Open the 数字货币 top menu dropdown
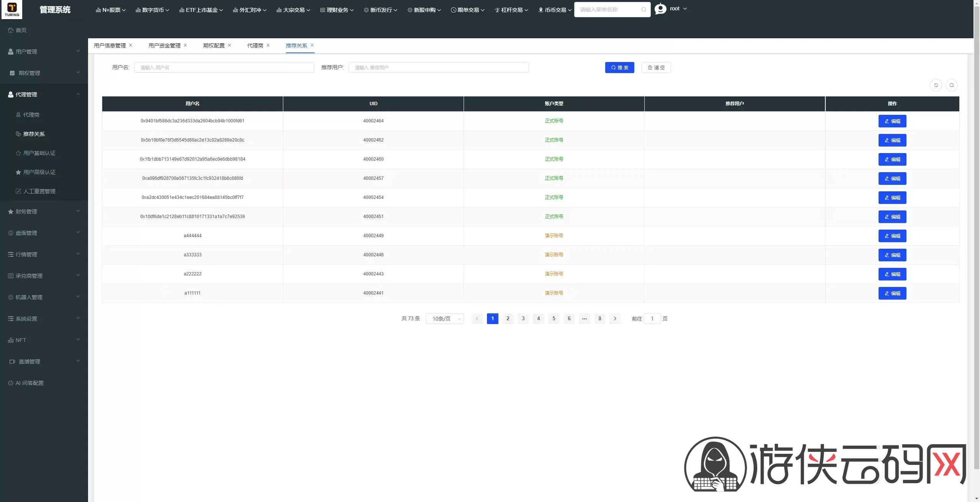 tap(152, 10)
